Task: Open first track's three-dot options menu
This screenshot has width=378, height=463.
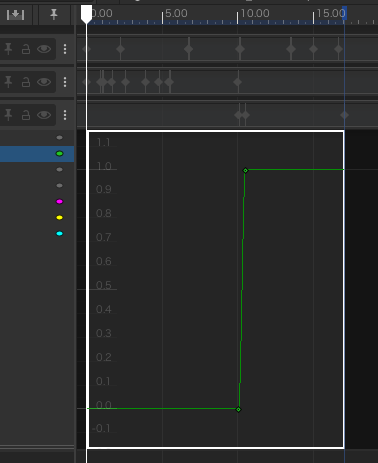Action: pyautogui.click(x=65, y=49)
